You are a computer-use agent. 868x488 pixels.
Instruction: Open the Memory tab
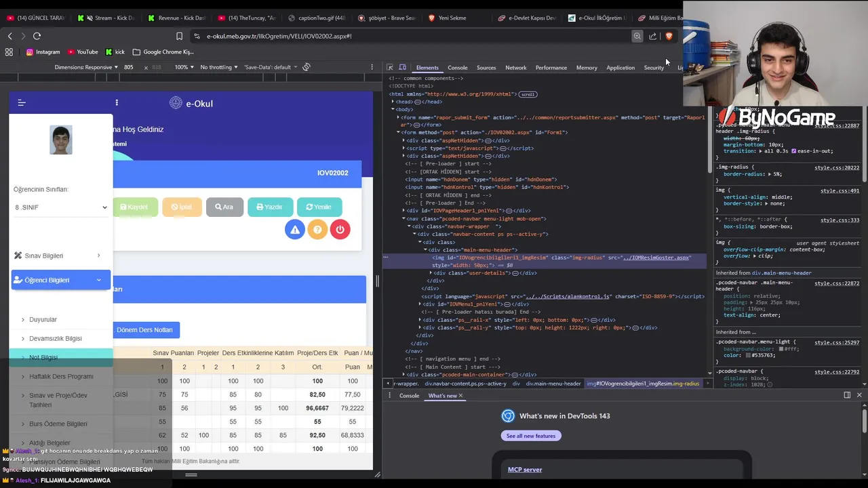[x=587, y=68]
